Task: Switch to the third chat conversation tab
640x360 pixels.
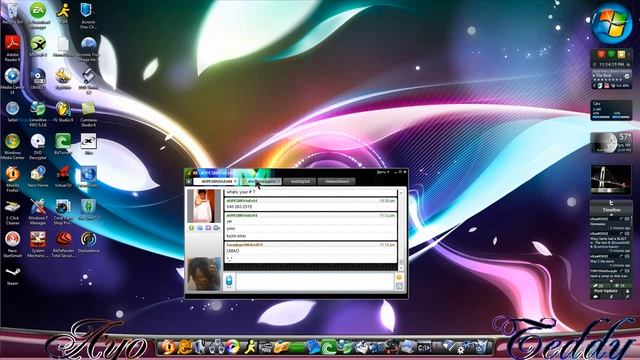Action: [300, 181]
